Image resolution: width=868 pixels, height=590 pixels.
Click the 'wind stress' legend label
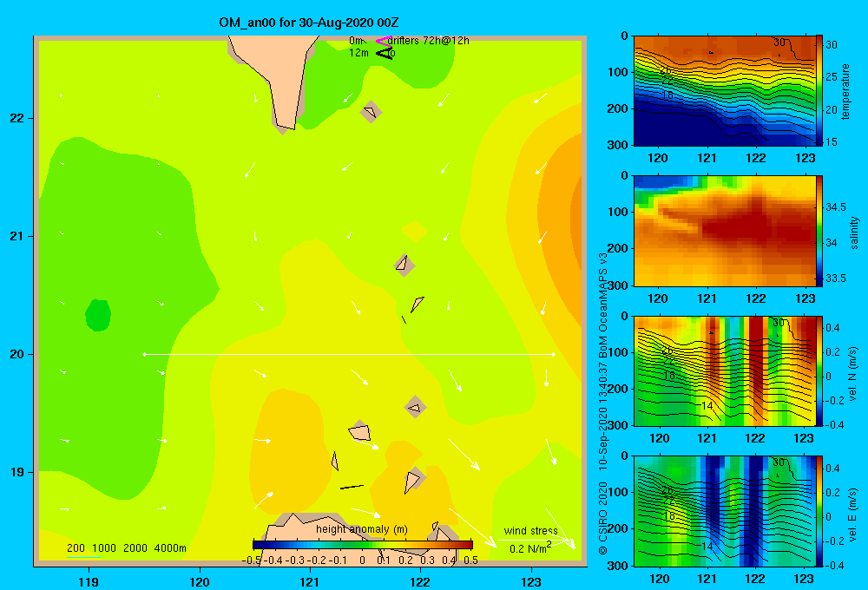pyautogui.click(x=530, y=531)
